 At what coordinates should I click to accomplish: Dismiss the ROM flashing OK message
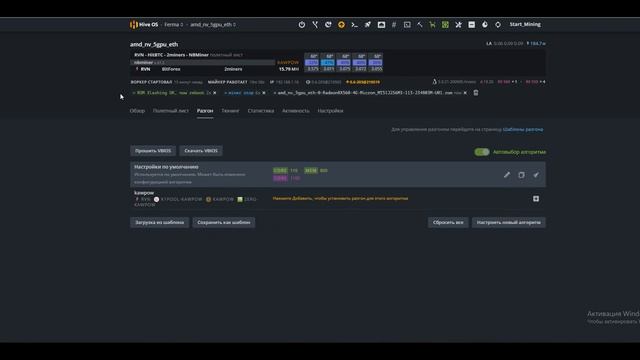pos(215,93)
